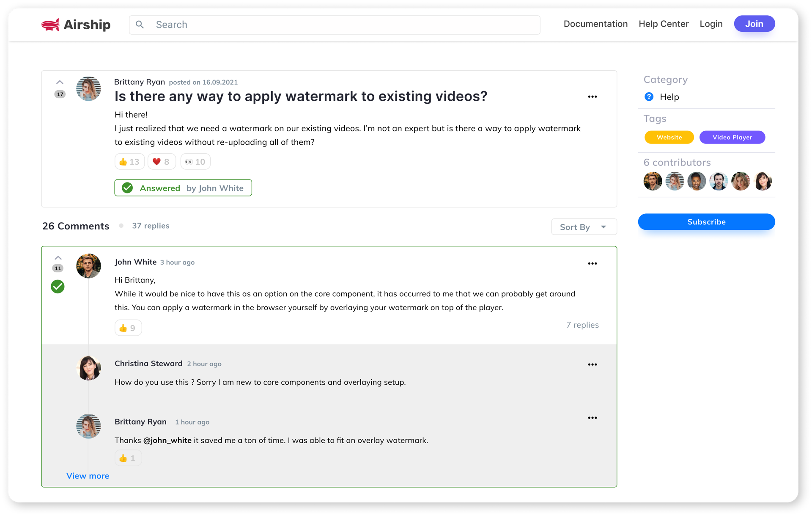Screen dimensions: 812x516
Task: Select the purple Video Player tag
Action: (732, 137)
